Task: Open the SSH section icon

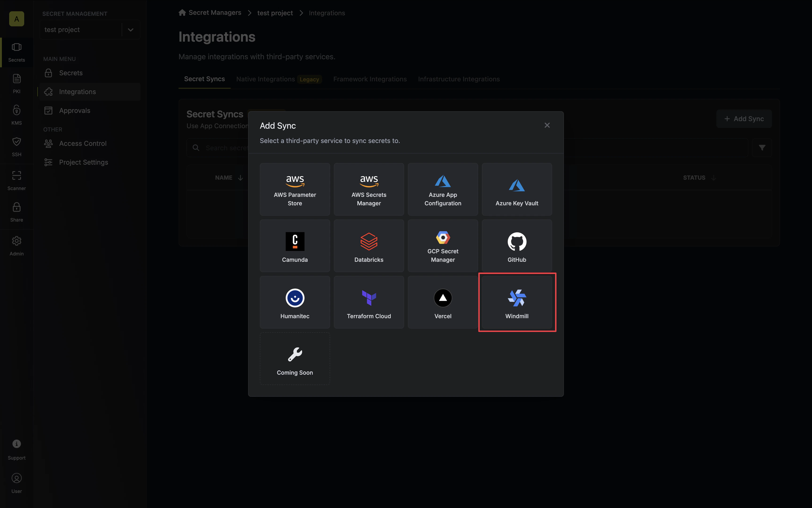Action: [x=16, y=147]
